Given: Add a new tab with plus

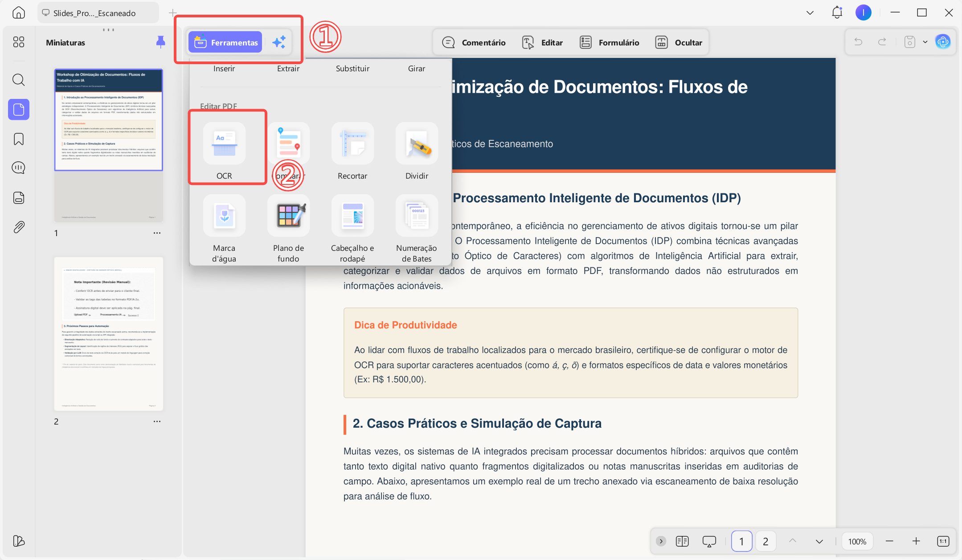Looking at the screenshot, I should tap(172, 13).
